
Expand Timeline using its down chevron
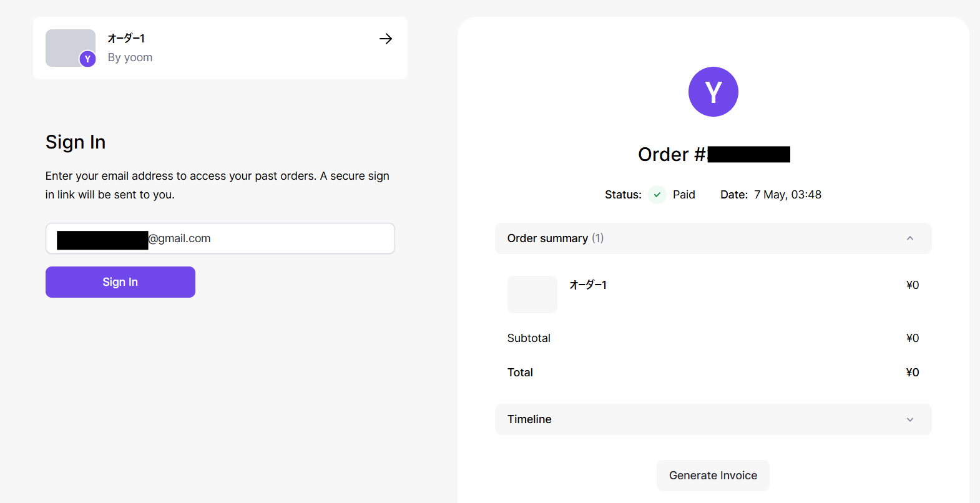[x=910, y=419]
